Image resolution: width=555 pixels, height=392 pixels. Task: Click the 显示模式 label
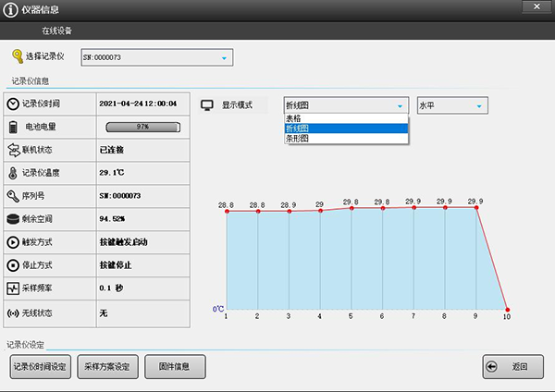click(237, 105)
